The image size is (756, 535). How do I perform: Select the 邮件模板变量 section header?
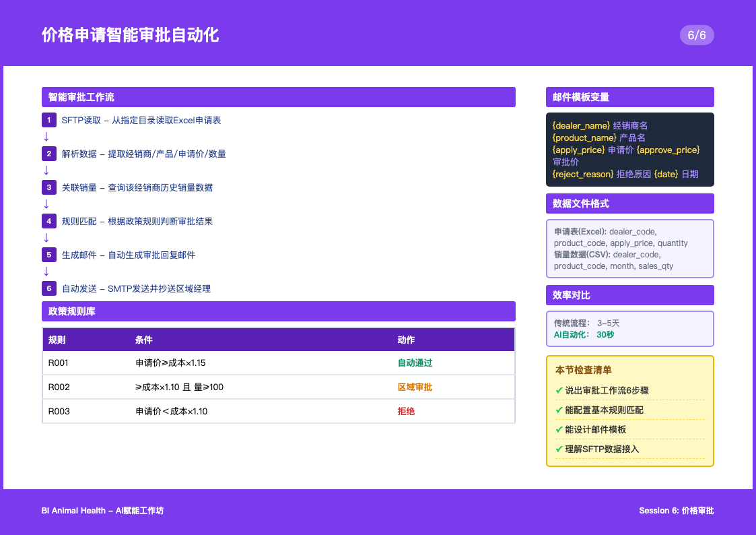[629, 97]
